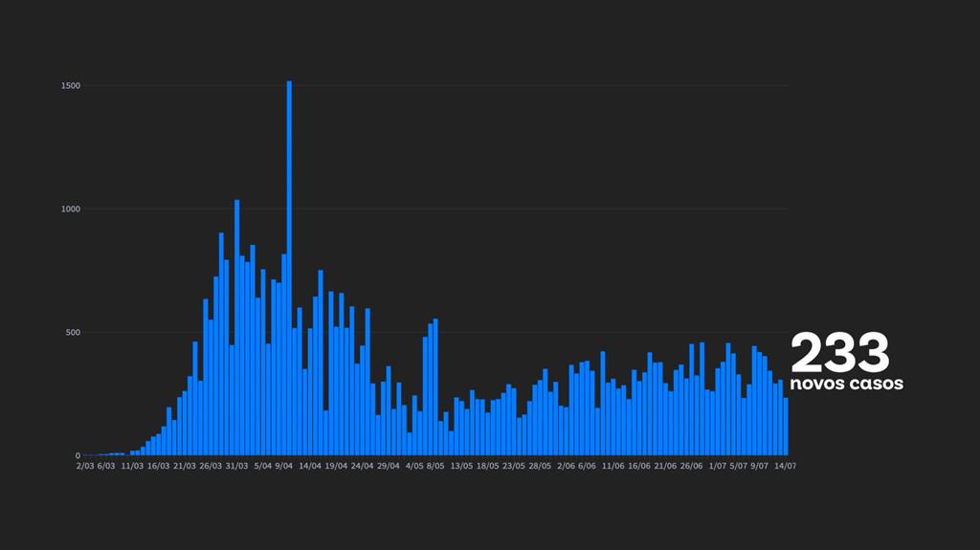Click the tallest bar peaking above 1500
This screenshot has height=550, width=980.
289,268
